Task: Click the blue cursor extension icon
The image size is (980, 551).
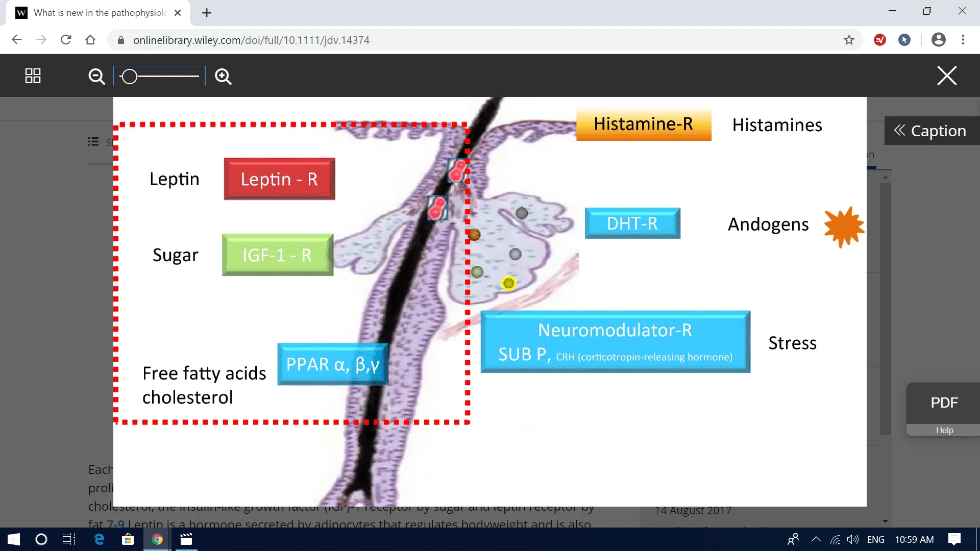Action: pos(904,40)
